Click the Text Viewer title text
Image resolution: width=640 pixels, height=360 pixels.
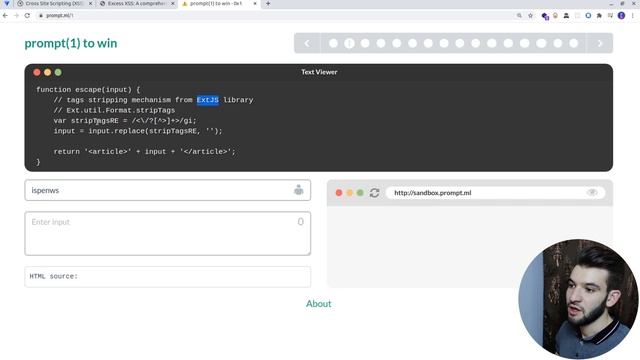coord(319,72)
